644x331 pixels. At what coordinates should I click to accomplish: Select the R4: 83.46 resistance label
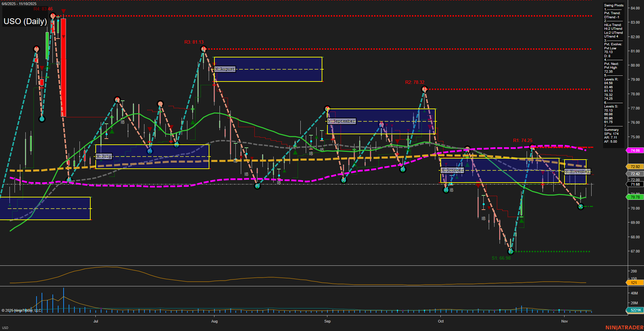[43, 9]
